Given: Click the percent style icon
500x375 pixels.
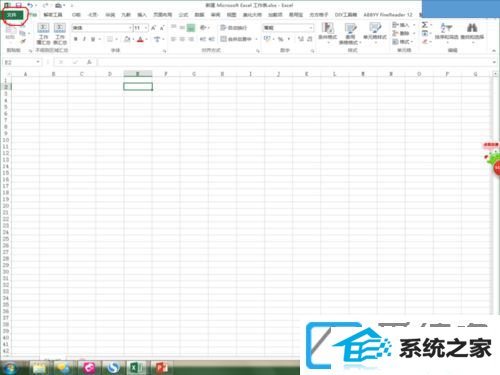Looking at the screenshot, I should click(x=281, y=39).
